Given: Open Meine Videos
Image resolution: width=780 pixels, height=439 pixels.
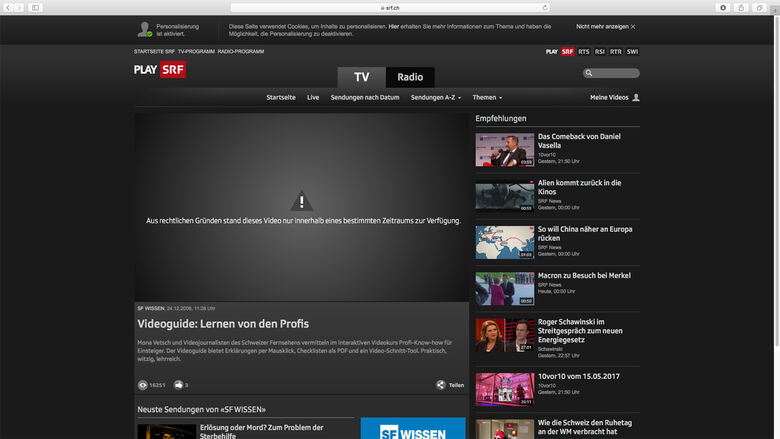Looking at the screenshot, I should [x=609, y=97].
